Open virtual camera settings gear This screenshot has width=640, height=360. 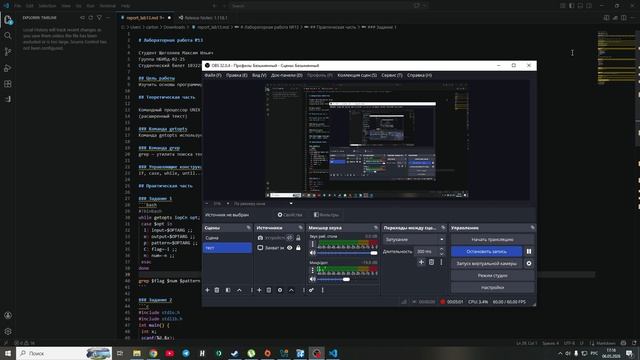(x=529, y=264)
